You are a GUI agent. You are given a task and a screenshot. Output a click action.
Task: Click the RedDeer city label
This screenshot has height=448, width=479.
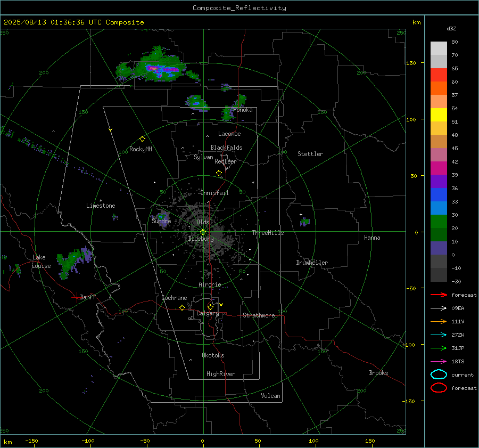pos(226,161)
